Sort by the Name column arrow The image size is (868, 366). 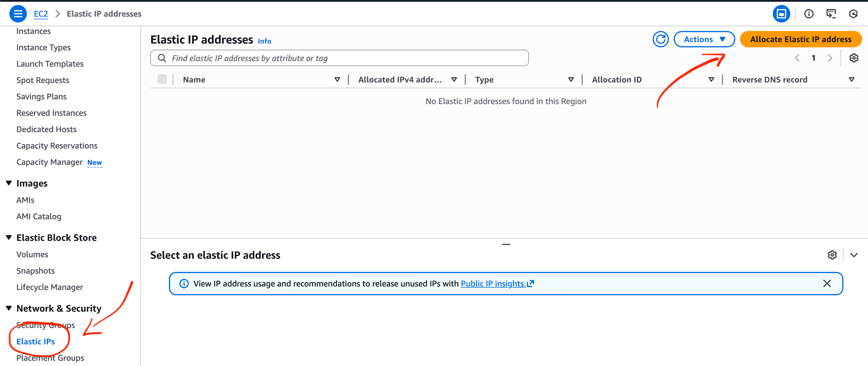pyautogui.click(x=337, y=80)
